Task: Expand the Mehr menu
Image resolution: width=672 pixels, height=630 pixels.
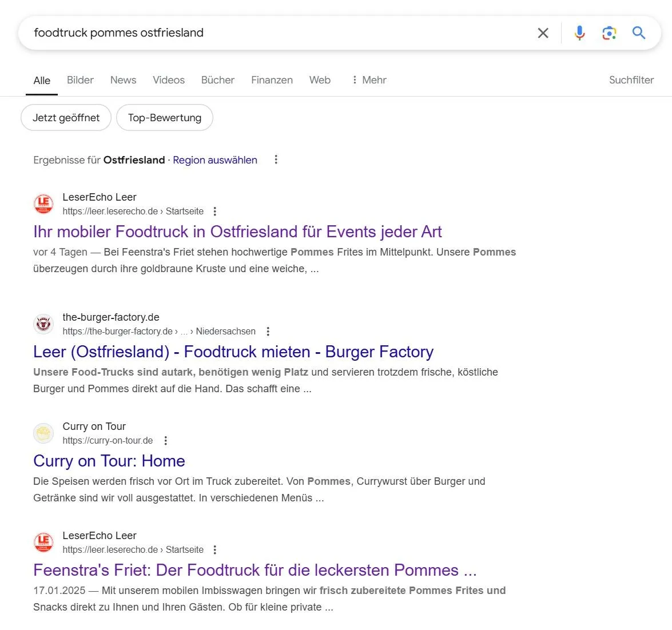Action: tap(369, 80)
